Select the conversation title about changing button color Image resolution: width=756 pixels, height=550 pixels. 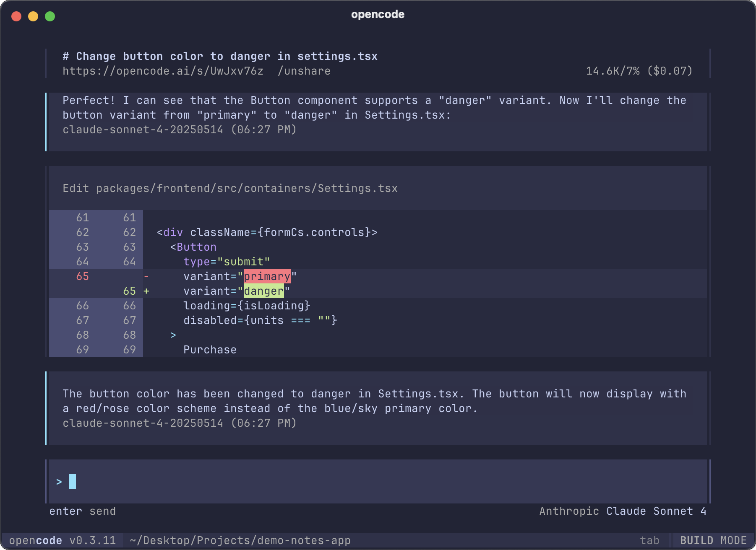point(219,56)
